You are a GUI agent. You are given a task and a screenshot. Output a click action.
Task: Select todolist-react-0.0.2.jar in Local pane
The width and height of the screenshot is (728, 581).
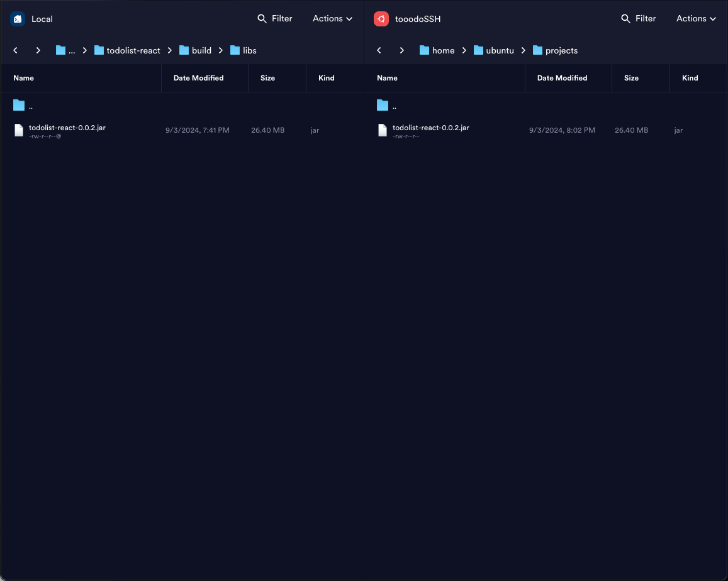[182, 130]
